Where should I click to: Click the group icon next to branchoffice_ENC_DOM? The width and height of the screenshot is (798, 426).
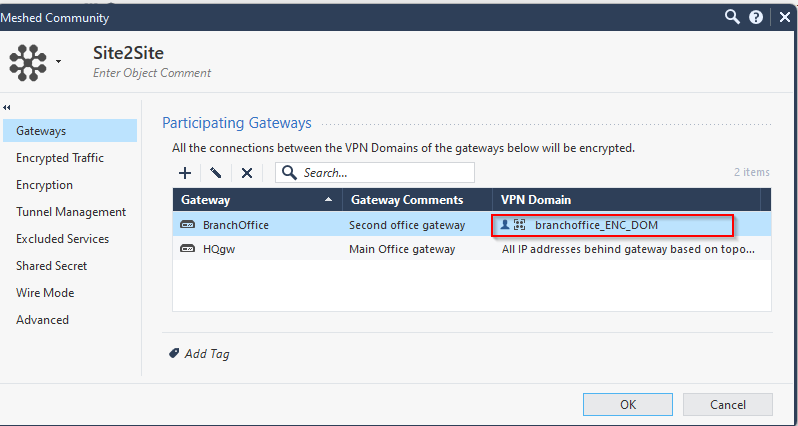[x=520, y=224]
